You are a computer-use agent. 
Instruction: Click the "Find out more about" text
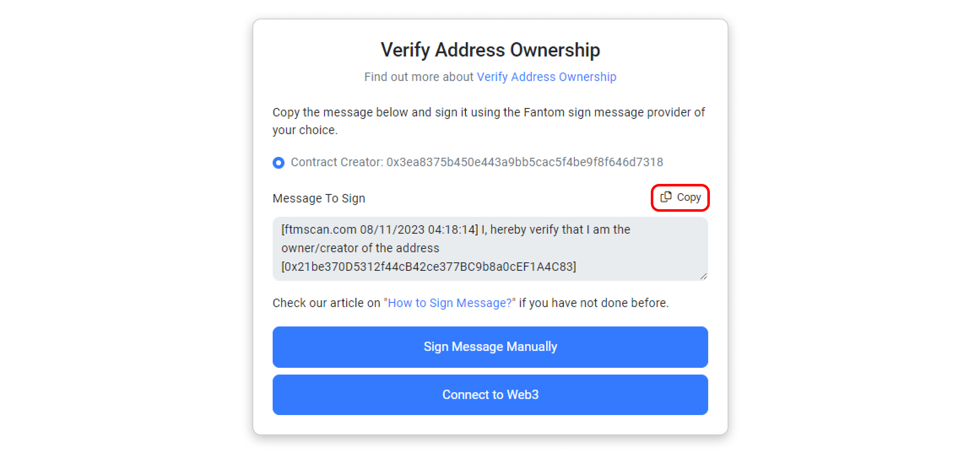pos(419,77)
